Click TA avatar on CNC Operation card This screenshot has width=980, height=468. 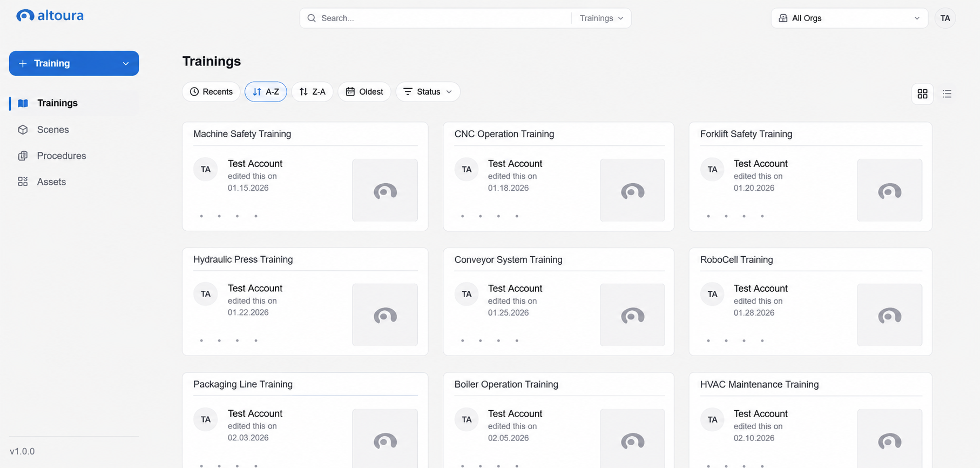point(467,169)
